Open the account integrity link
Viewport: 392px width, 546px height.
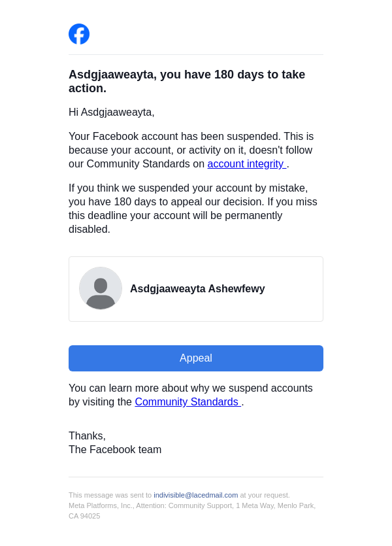coord(246,164)
